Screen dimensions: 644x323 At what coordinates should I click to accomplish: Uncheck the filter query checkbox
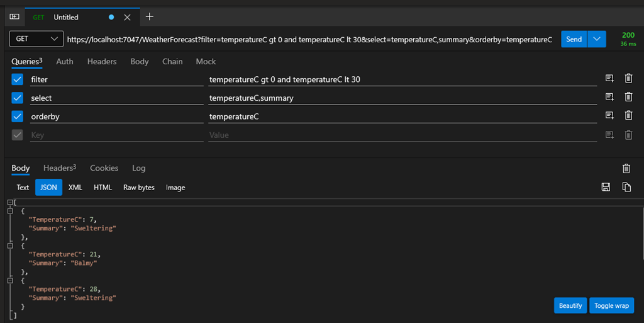18,79
